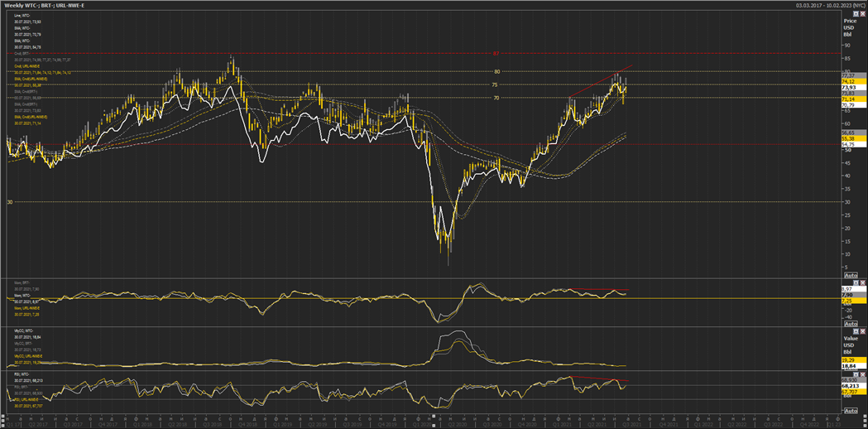Click legend value 30.07.2021; 54,75

[27, 47]
